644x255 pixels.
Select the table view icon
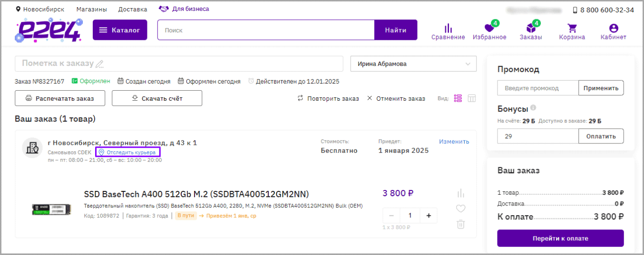[472, 98]
